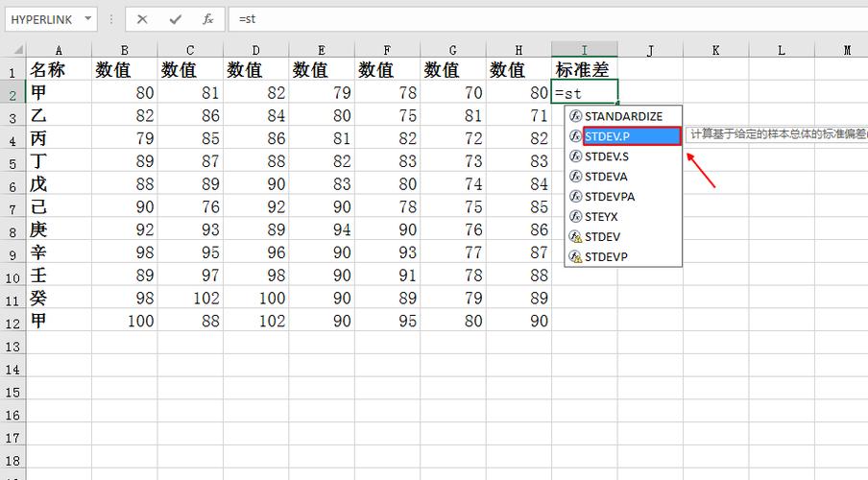Viewport: 868px width, 480px height.
Task: Choose legacy STDEVP from the autocomplete list
Action: (623, 256)
